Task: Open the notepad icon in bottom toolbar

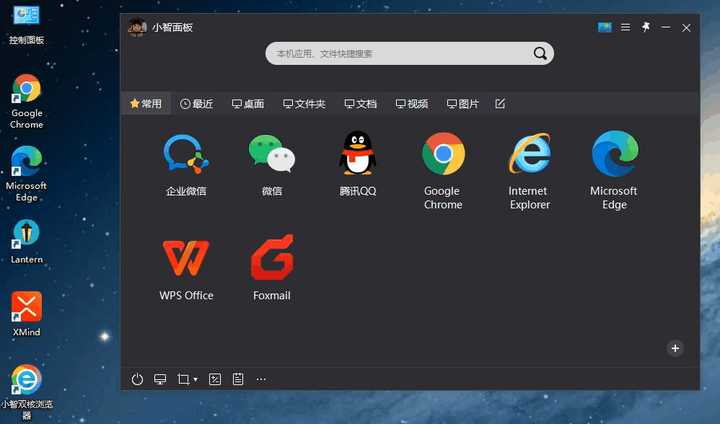Action: pos(238,379)
